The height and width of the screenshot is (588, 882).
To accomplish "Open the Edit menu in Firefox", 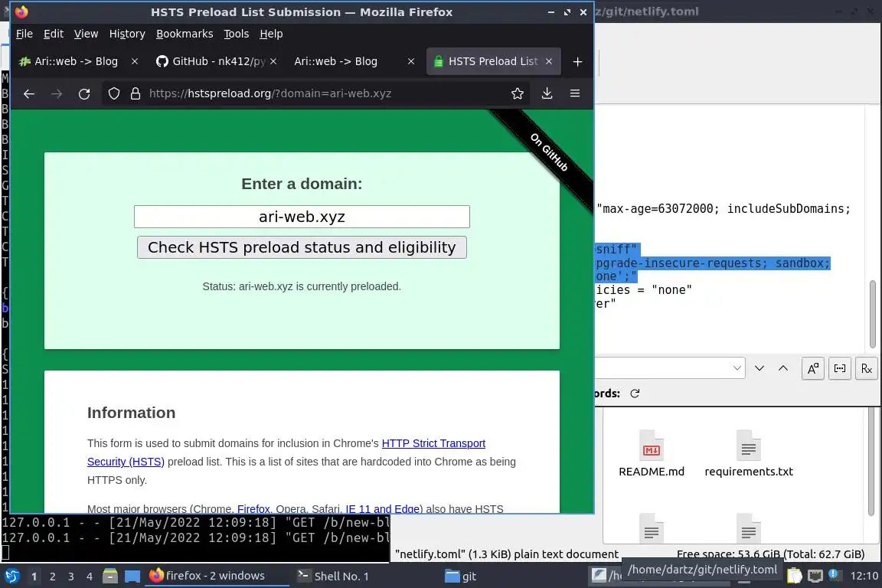I will click(x=54, y=34).
